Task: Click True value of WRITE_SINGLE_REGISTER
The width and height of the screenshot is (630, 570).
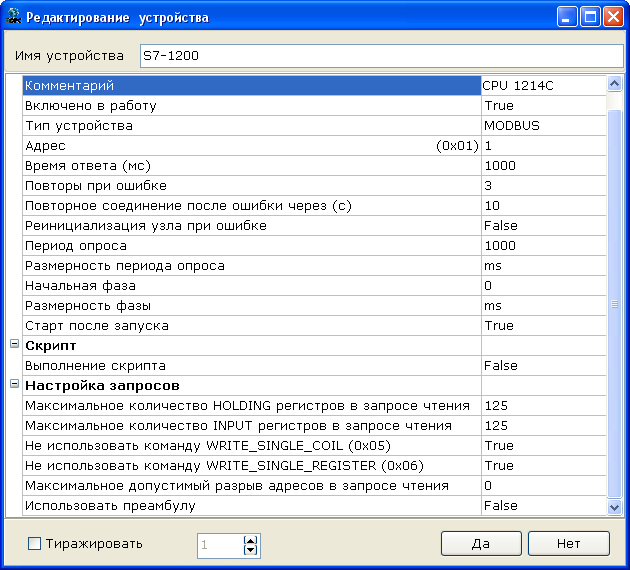Action: [543, 466]
